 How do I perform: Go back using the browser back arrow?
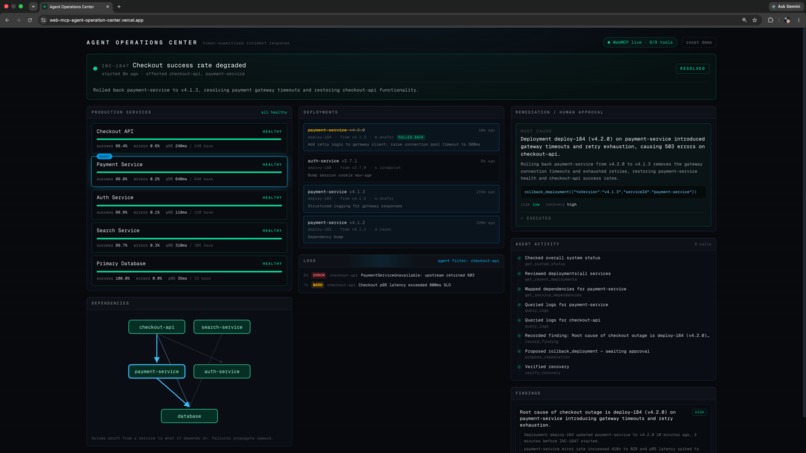pyautogui.click(x=7, y=20)
